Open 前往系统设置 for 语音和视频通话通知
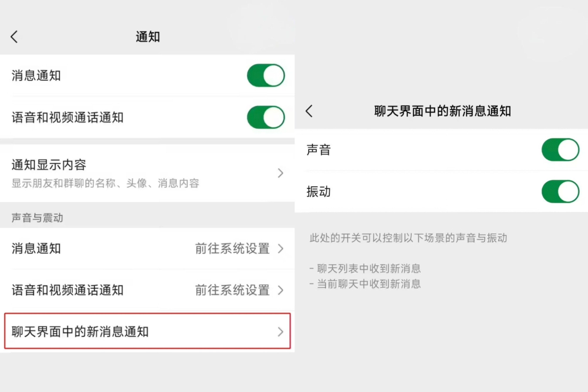 232,290
